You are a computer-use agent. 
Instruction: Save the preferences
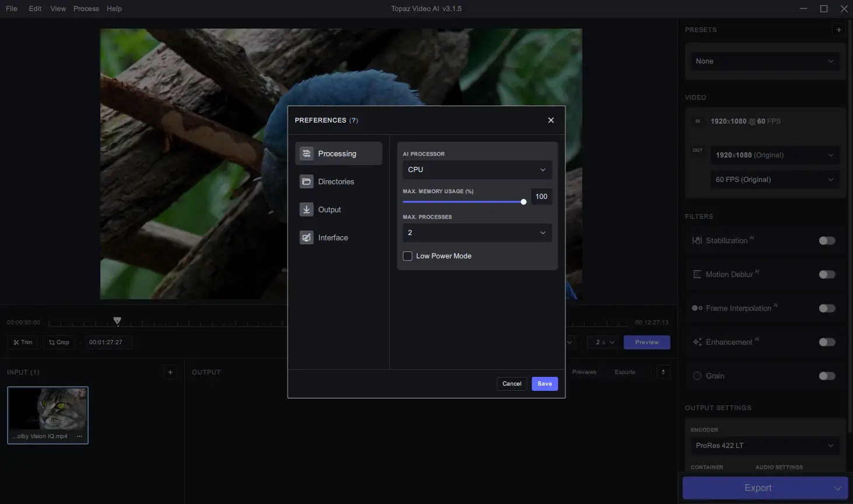(545, 384)
